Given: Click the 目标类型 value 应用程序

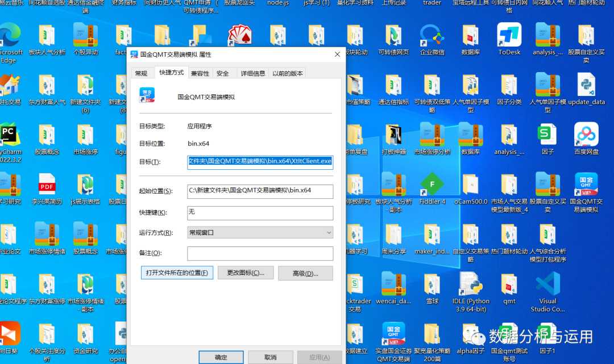Looking at the screenshot, I should tap(200, 126).
